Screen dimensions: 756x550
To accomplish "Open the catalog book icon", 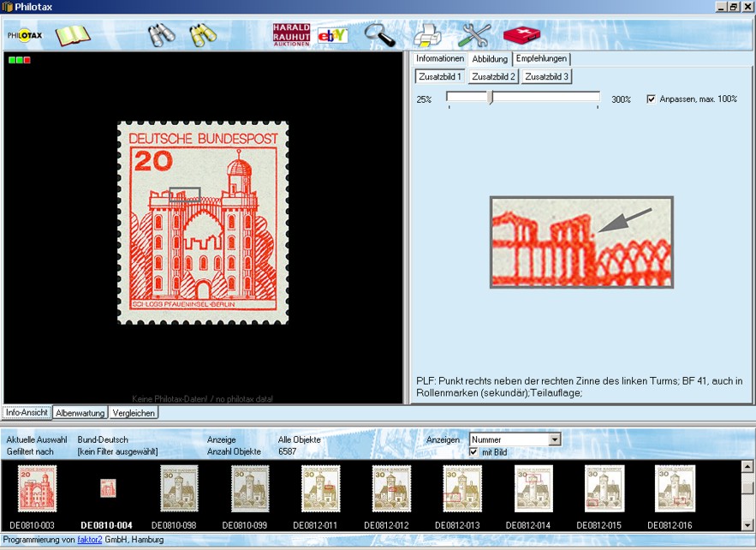I will click(x=73, y=35).
